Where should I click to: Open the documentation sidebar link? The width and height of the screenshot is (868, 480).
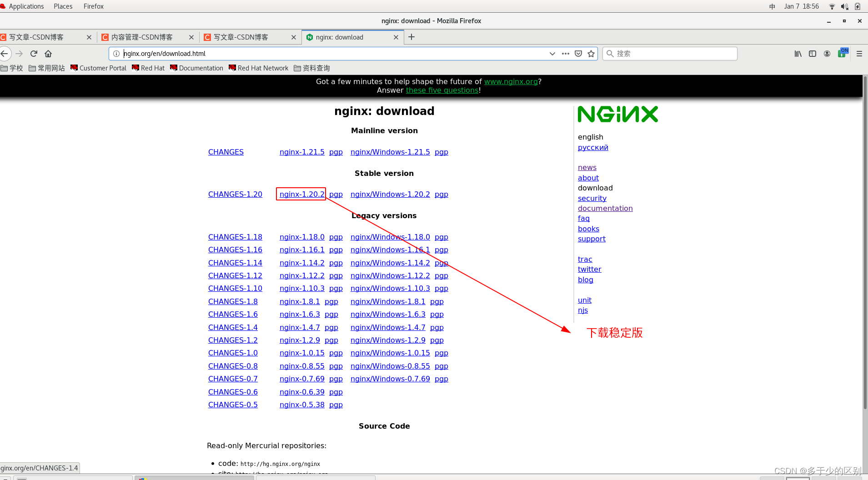605,209
